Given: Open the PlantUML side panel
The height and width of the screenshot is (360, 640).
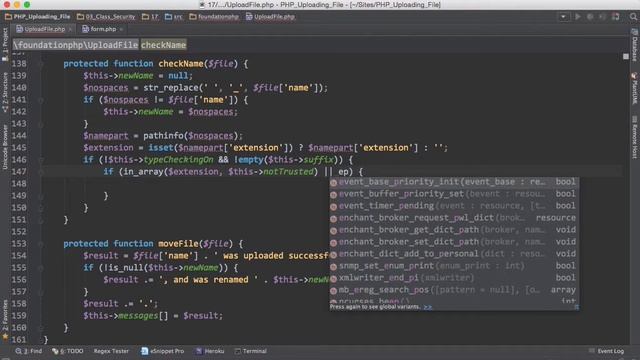Looking at the screenshot, I should click(x=635, y=88).
